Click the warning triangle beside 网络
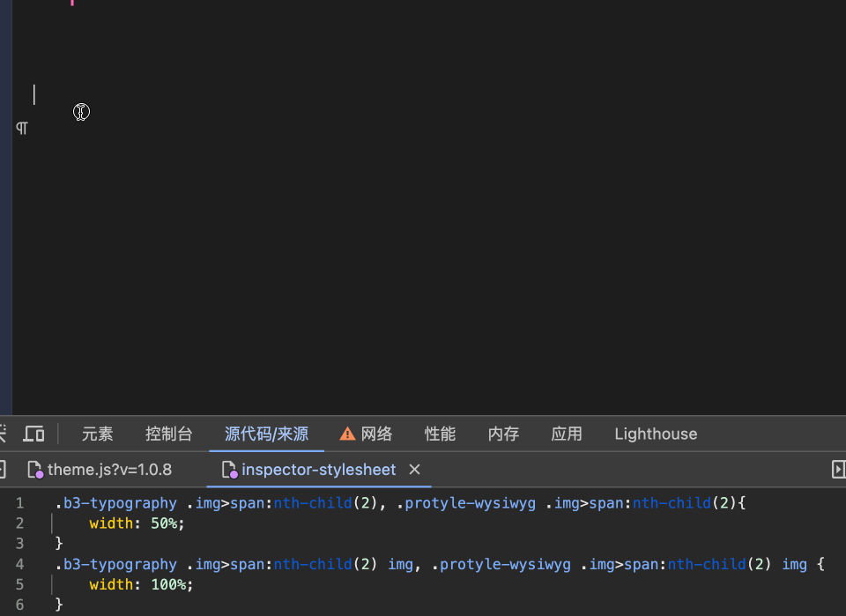The height and width of the screenshot is (616, 846). click(346, 434)
